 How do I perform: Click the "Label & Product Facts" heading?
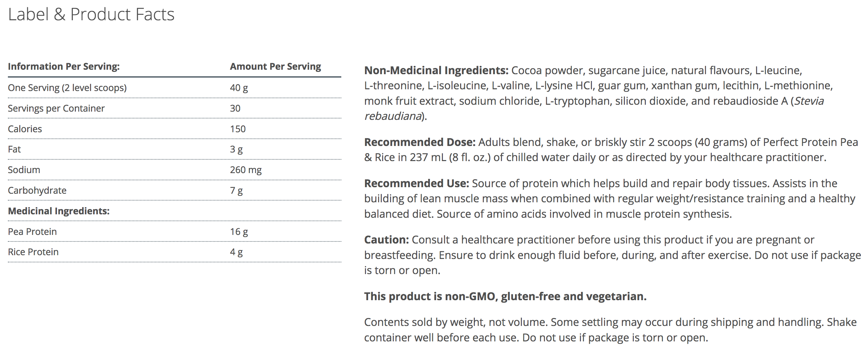pyautogui.click(x=91, y=14)
